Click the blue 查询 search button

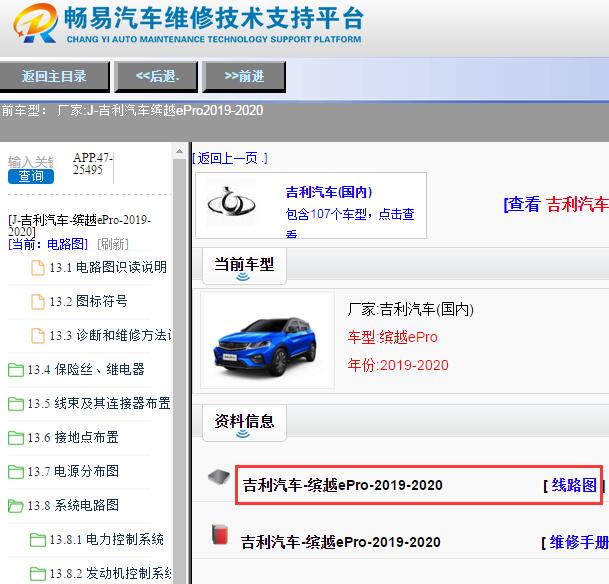click(31, 176)
